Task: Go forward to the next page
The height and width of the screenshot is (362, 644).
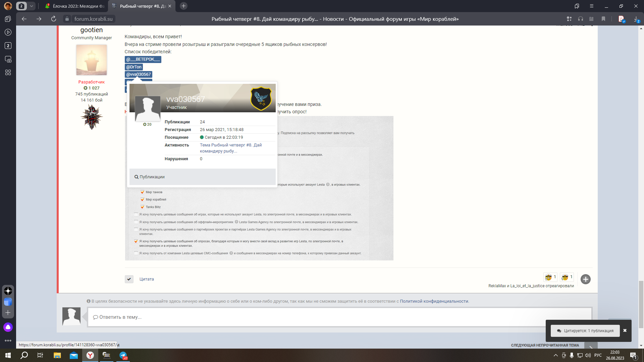Action: 39,19
